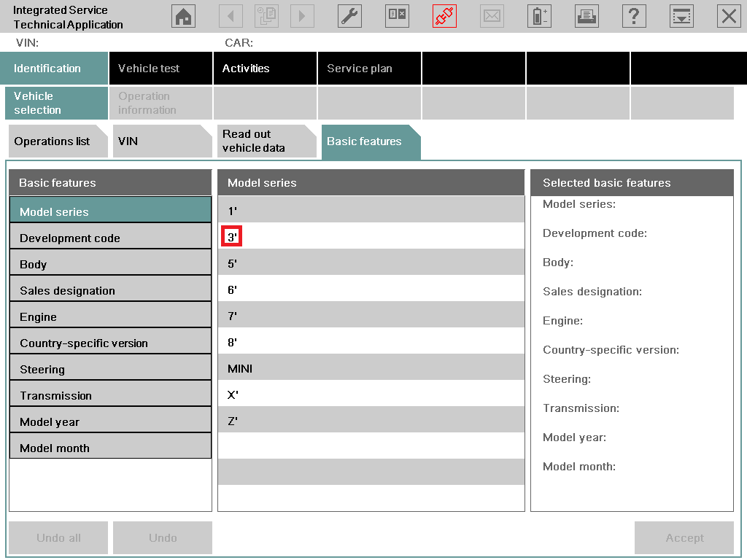This screenshot has height=560, width=747.
Task: Click the 'Steering:' selected features label
Action: tap(566, 379)
